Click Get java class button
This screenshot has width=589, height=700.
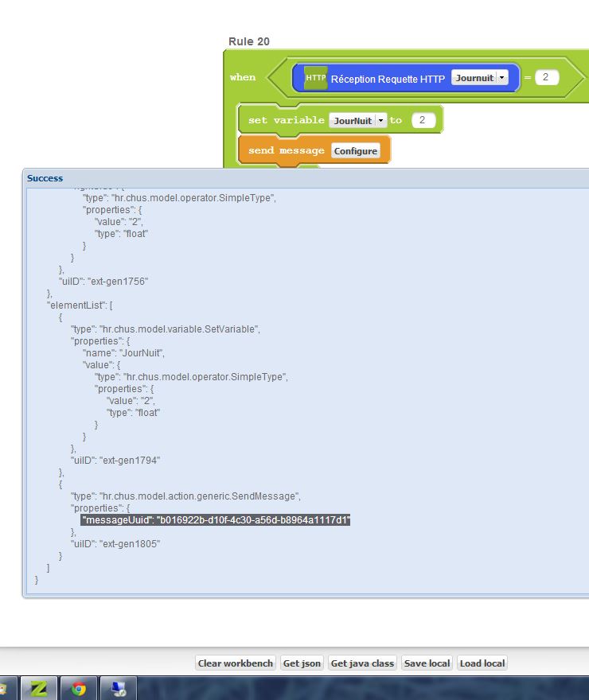362,663
